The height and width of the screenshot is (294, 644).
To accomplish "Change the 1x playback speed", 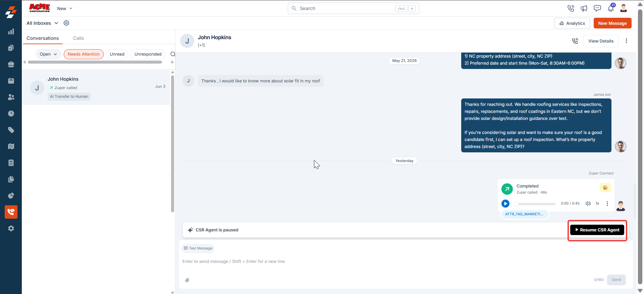I will coord(597,204).
